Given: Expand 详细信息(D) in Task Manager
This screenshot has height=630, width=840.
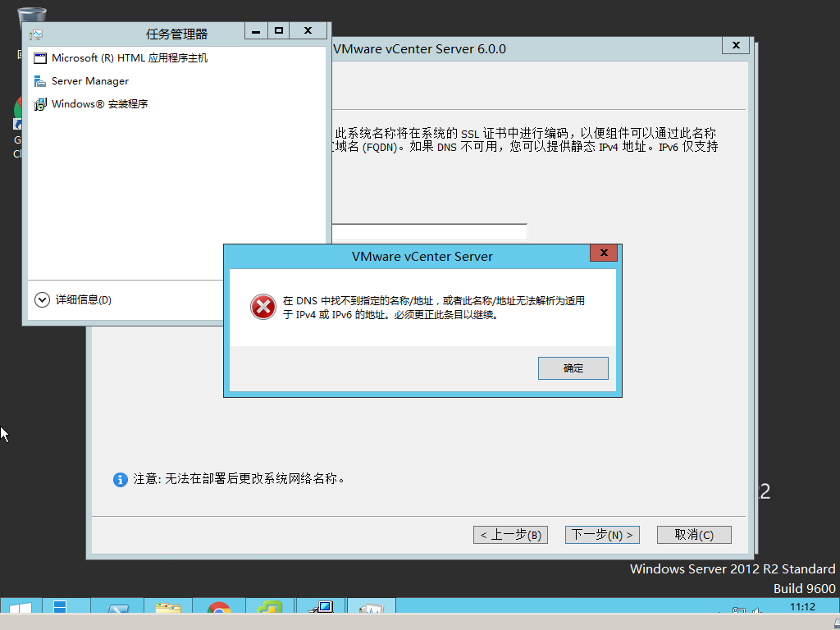Looking at the screenshot, I should click(x=73, y=299).
